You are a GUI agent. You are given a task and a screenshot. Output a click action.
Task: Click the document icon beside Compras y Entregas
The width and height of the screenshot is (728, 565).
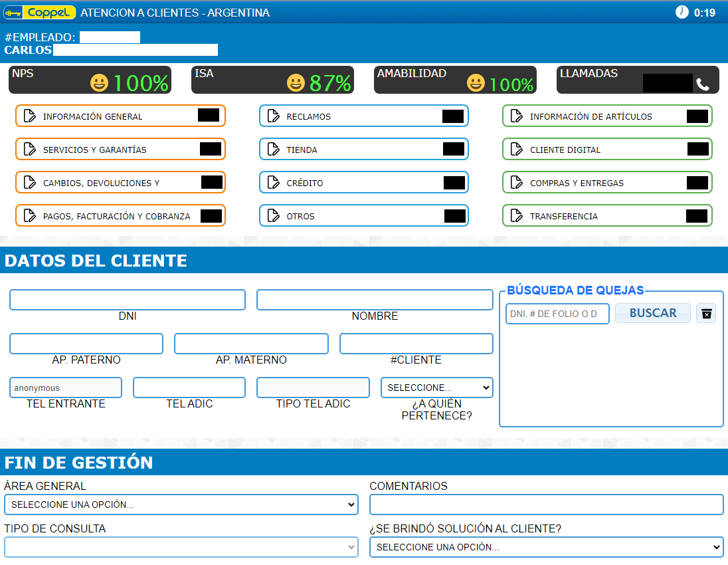[517, 183]
